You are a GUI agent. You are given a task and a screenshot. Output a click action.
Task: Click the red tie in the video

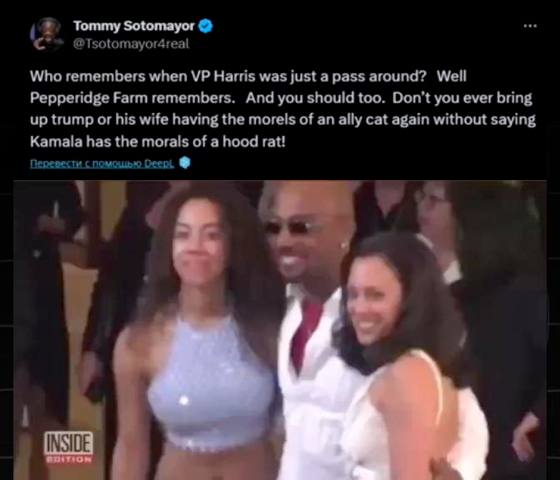[305, 331]
